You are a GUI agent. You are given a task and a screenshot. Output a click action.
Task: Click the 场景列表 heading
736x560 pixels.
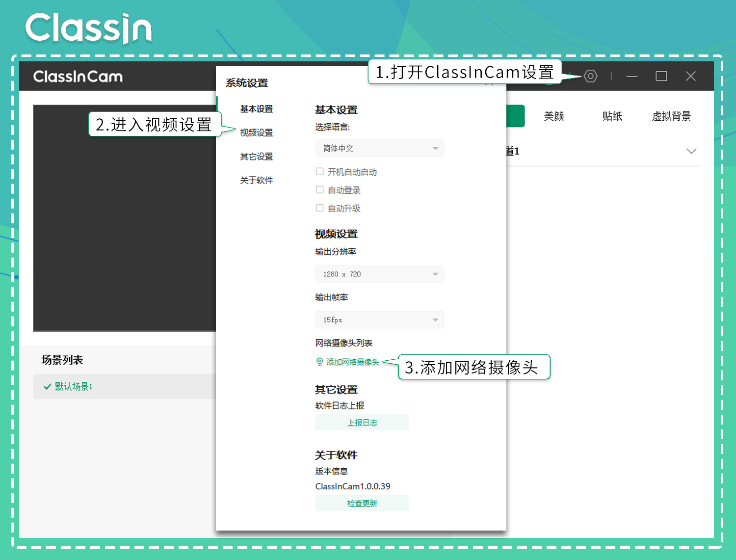[62, 360]
